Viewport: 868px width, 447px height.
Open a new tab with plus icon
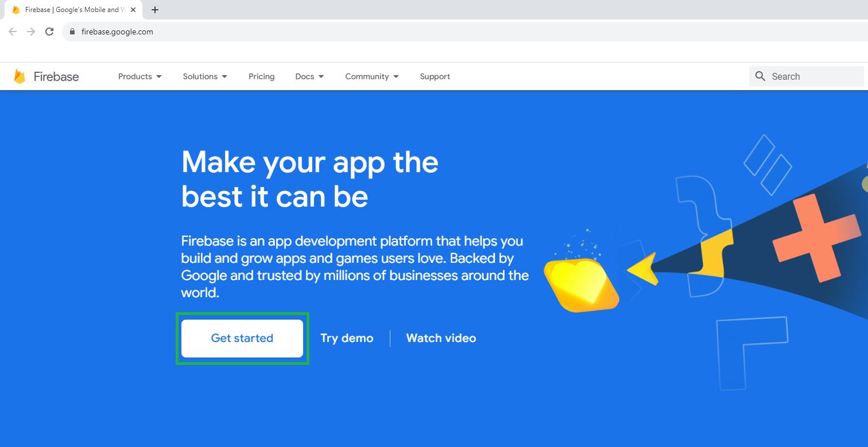click(x=155, y=10)
